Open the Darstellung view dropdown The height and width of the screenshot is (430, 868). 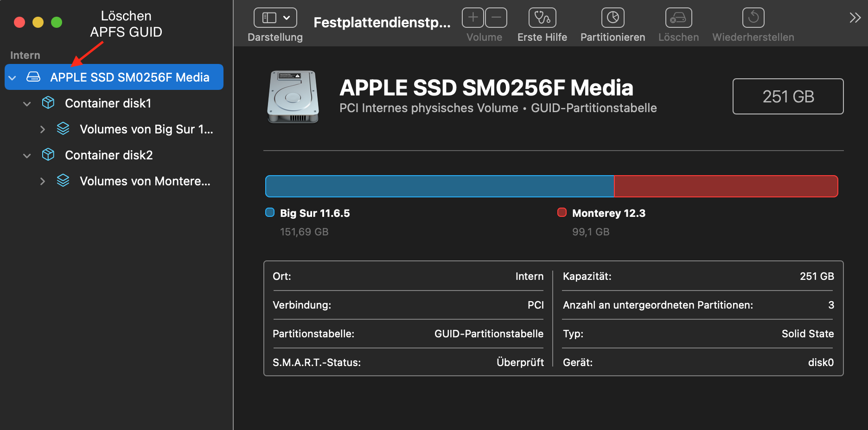point(275,18)
